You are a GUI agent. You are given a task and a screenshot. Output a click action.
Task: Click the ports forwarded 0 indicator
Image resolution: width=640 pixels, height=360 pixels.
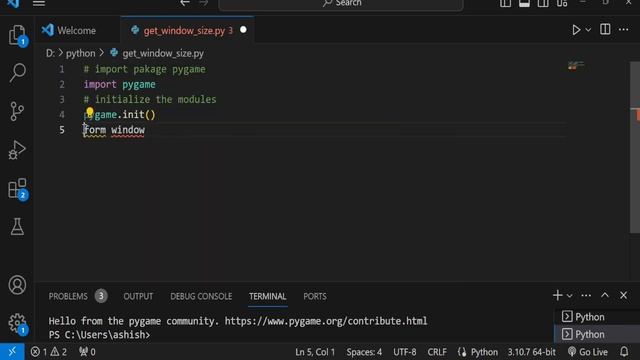tap(87, 352)
